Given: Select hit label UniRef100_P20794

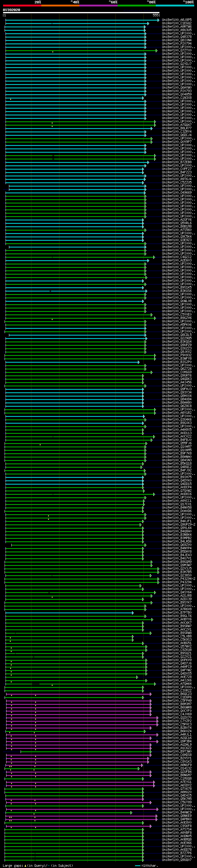Looking at the screenshot, I should pyautogui.click(x=177, y=43).
